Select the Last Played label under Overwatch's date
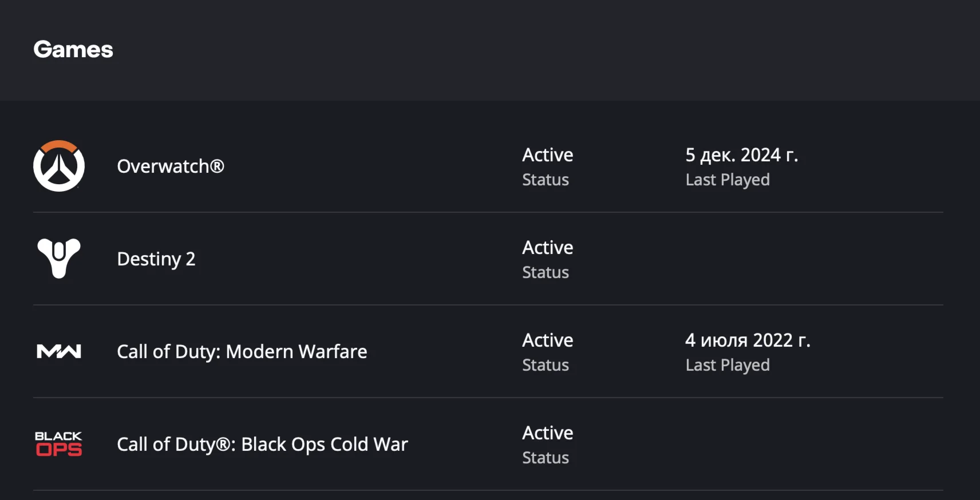The height and width of the screenshot is (500, 980). [728, 180]
